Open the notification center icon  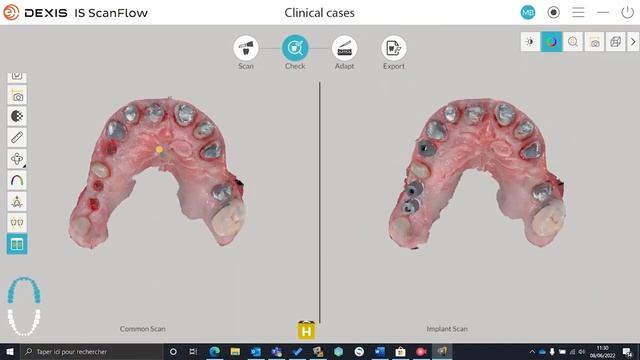pyautogui.click(x=627, y=351)
